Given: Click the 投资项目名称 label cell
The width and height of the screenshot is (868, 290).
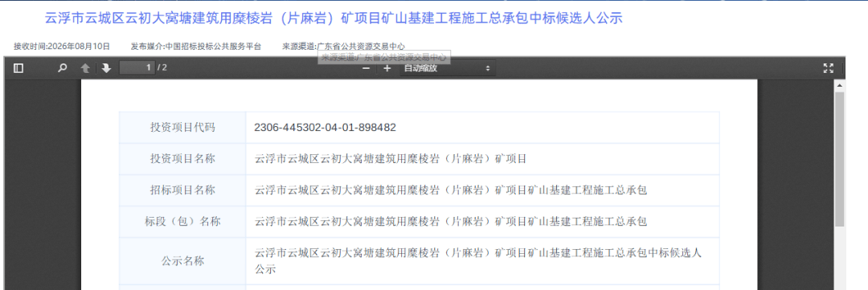Looking at the screenshot, I should pyautogui.click(x=182, y=159).
